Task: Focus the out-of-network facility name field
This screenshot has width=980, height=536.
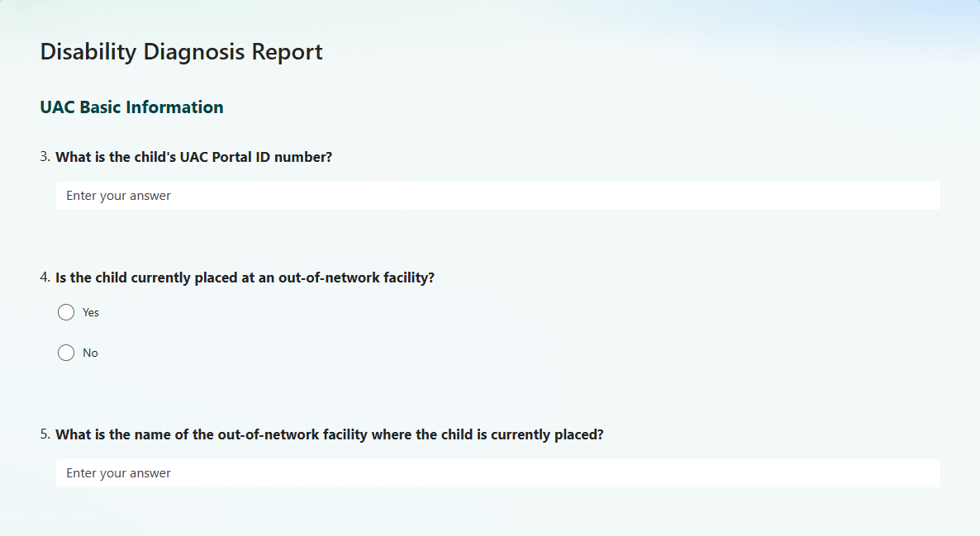Action: pos(497,473)
